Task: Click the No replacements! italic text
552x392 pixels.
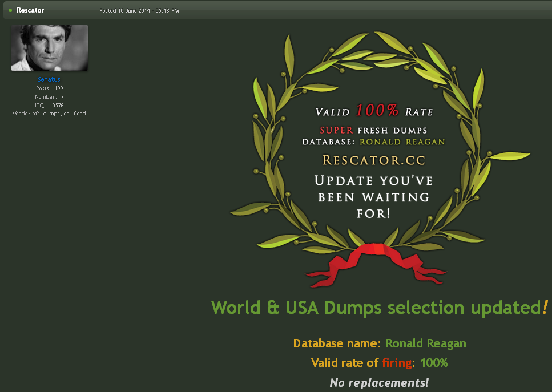Action: coord(380,382)
